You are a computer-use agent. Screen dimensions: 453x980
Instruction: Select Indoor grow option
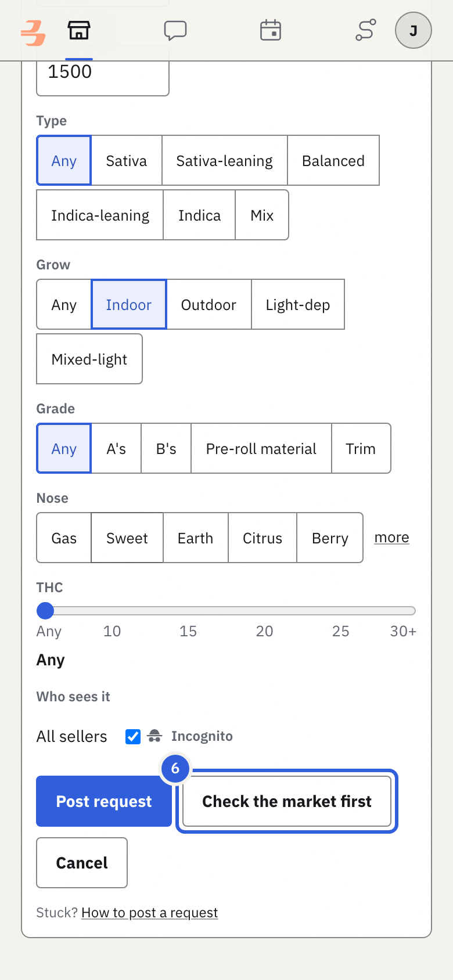pos(129,305)
